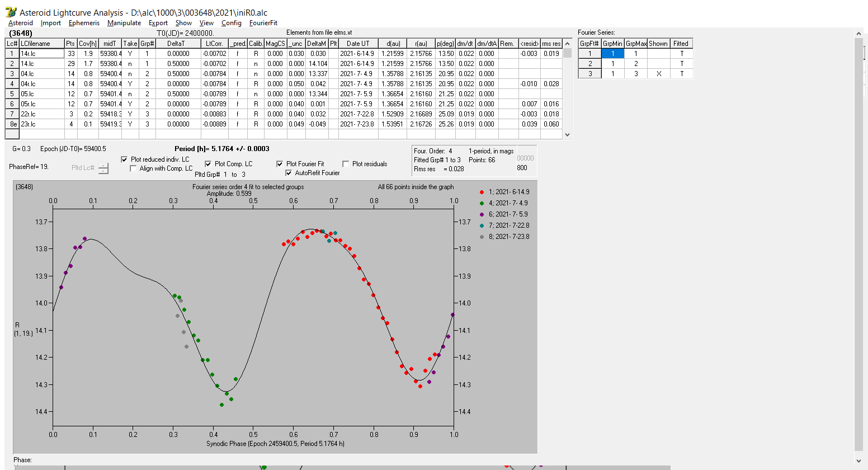
Task: Click the Fitted header in Fourier Series
Action: point(681,44)
